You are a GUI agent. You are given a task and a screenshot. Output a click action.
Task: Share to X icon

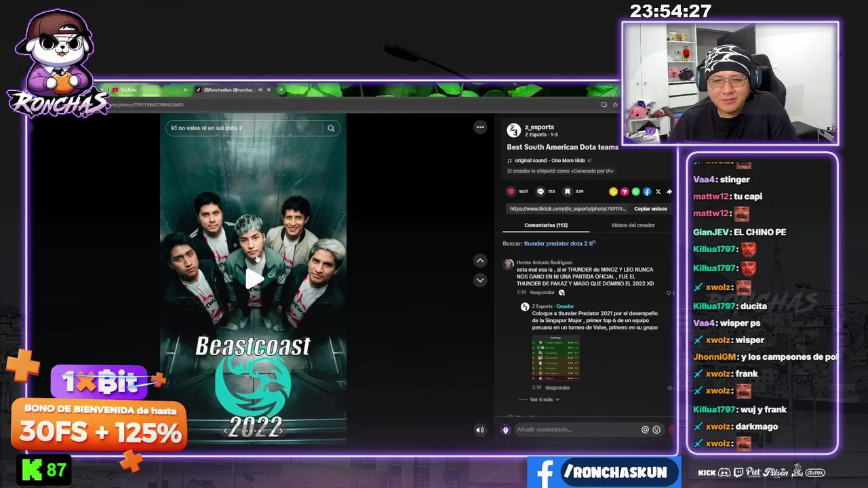658,192
